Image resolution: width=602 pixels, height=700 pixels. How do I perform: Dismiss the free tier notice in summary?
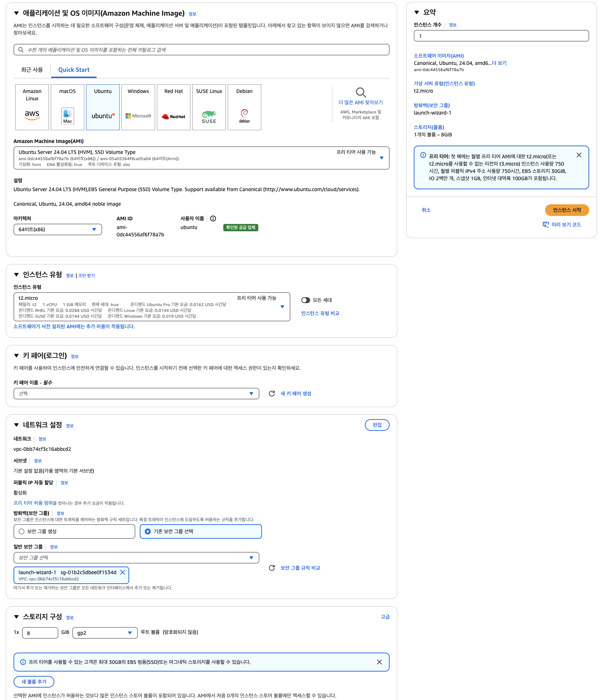[x=579, y=155]
